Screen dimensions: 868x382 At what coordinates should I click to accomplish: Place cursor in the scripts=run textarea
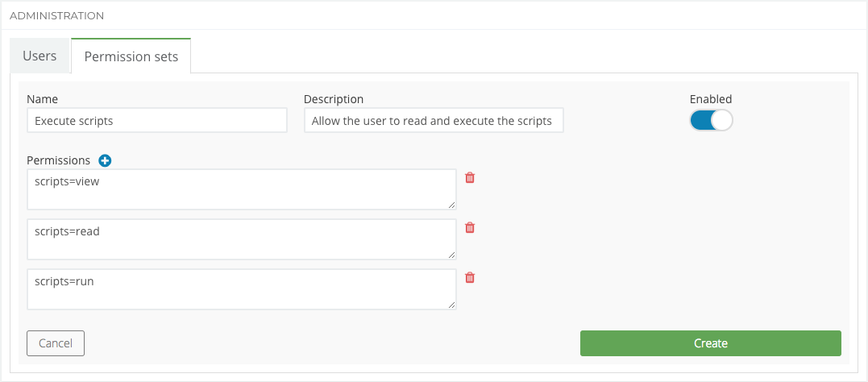point(241,289)
